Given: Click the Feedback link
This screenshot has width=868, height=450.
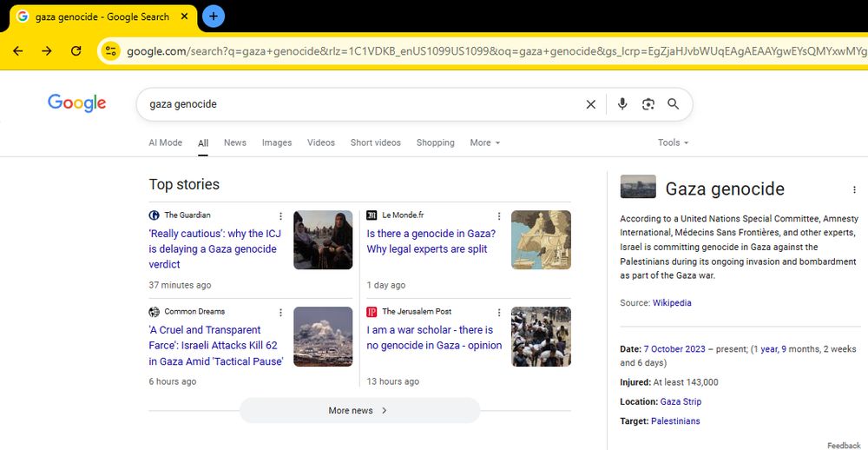Looking at the screenshot, I should [x=845, y=446].
